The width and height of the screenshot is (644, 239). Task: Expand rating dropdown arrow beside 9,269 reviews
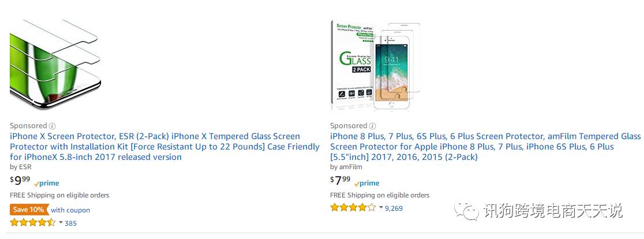[x=381, y=208]
